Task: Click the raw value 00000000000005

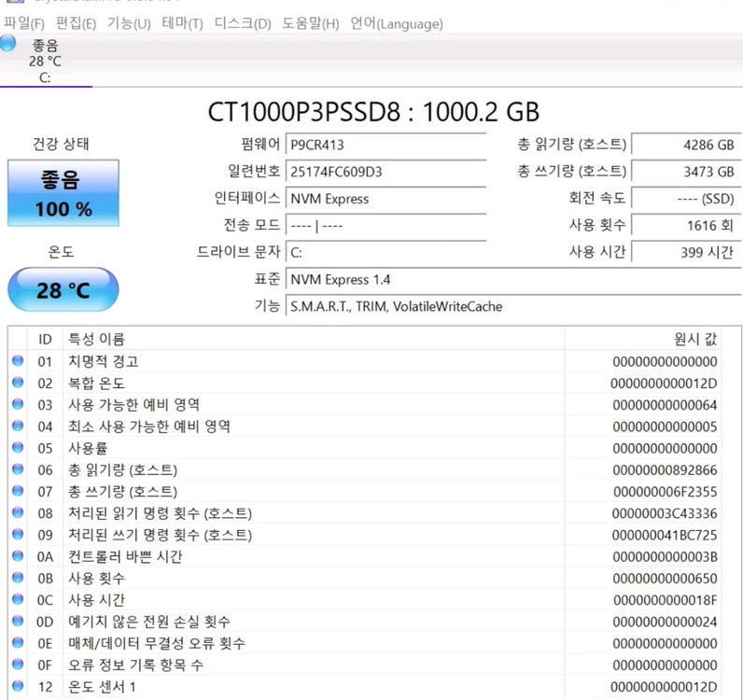Action: pyautogui.click(x=665, y=427)
